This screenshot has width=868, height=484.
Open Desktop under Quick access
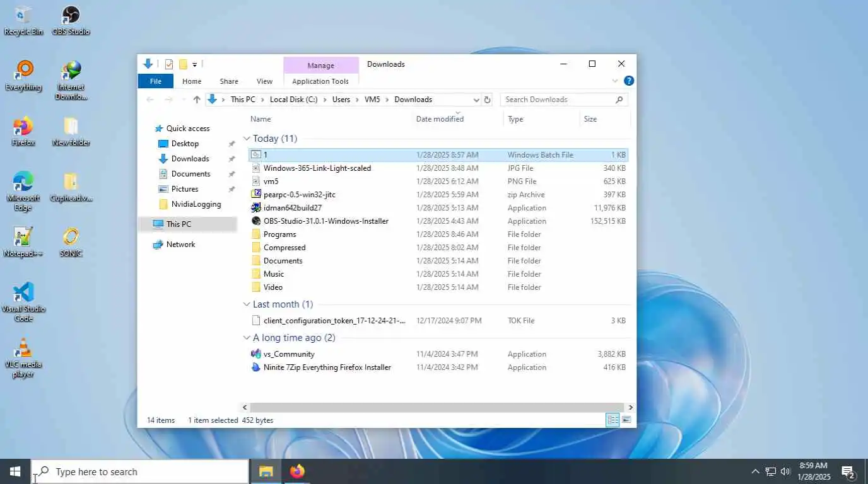(x=185, y=144)
